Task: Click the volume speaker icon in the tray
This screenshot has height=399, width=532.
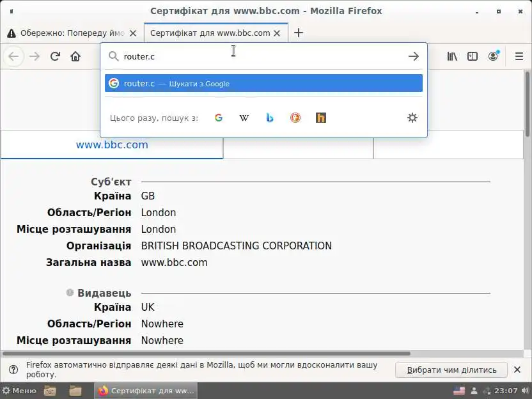Action: click(x=525, y=391)
